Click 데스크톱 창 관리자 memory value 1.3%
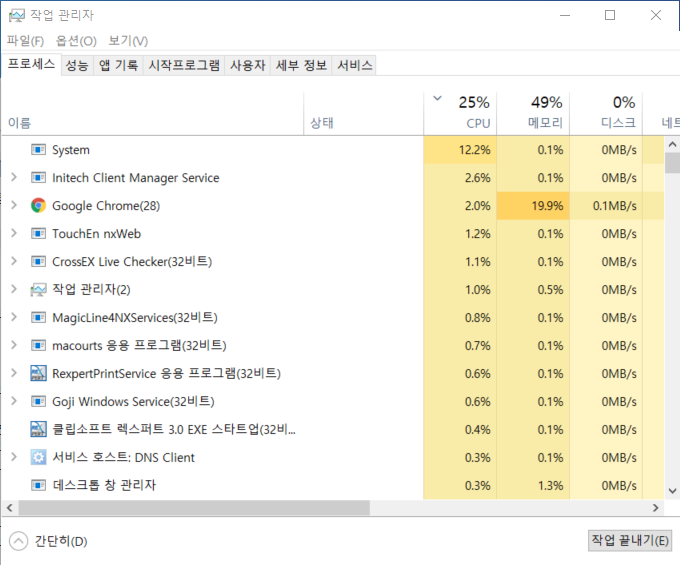This screenshot has height=565, width=680. click(550, 486)
